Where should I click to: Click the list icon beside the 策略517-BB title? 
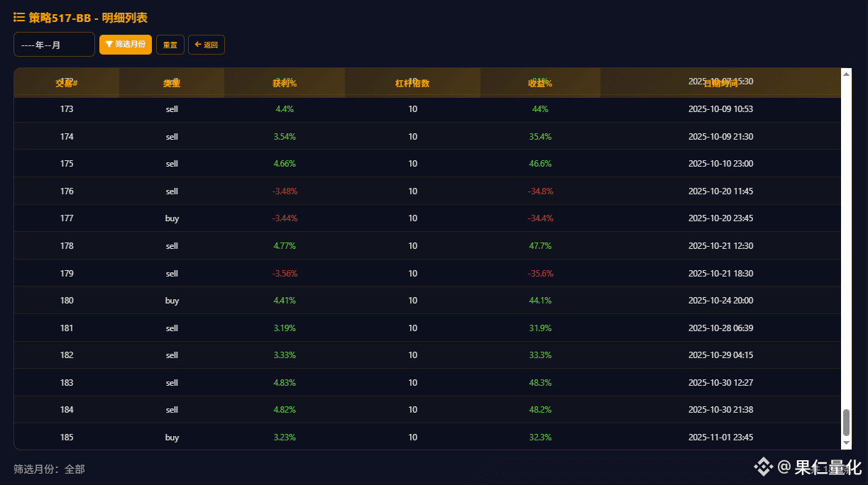(x=19, y=17)
